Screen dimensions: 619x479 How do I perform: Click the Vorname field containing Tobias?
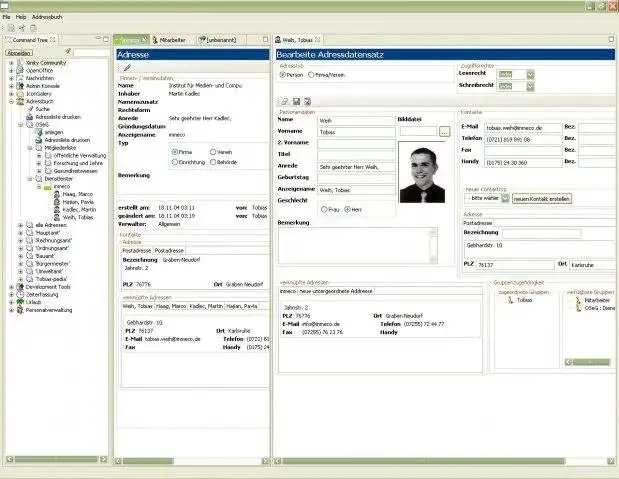pyautogui.click(x=356, y=132)
